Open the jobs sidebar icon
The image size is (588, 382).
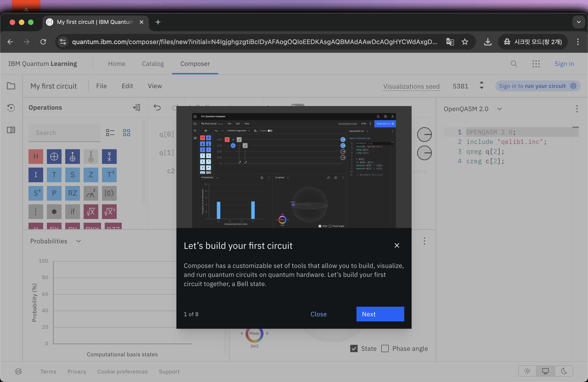11,108
